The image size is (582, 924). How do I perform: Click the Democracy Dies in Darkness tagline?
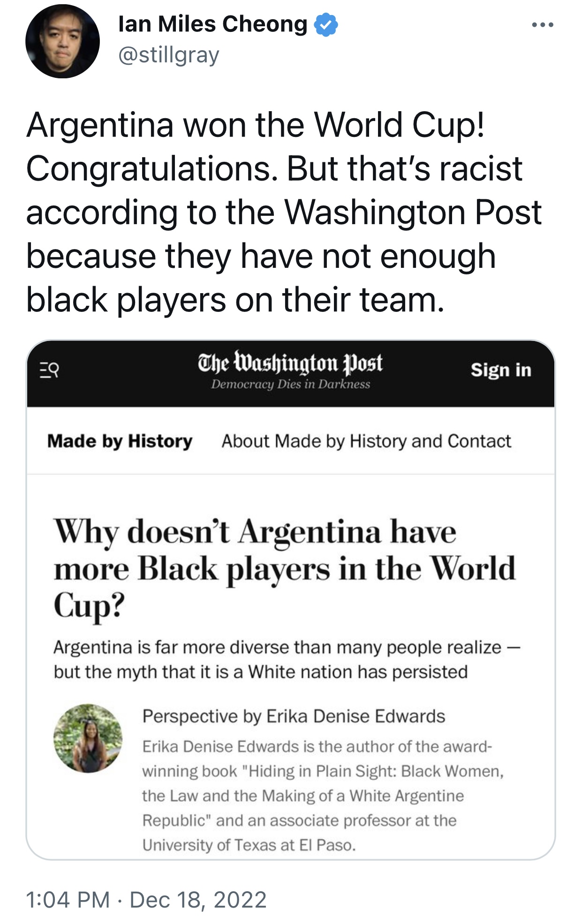coord(290,385)
